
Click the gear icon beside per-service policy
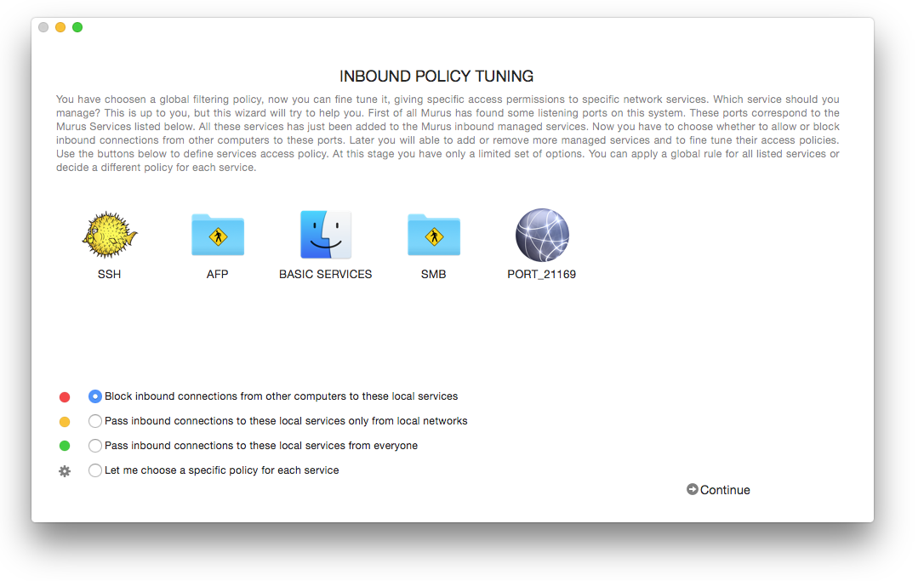point(65,470)
